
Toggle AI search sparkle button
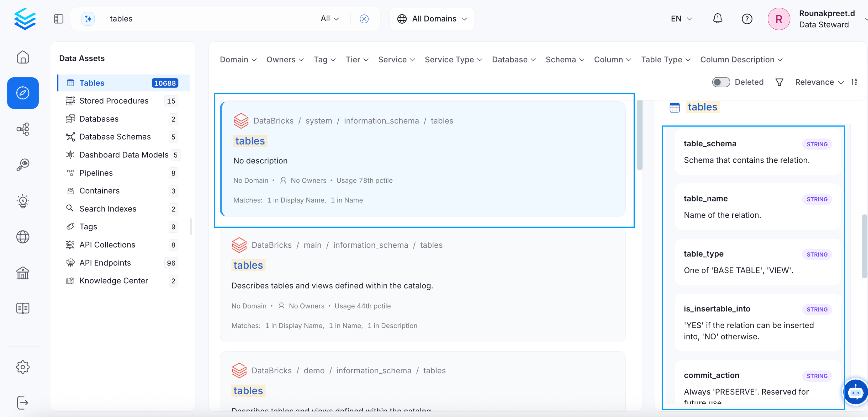coord(88,19)
